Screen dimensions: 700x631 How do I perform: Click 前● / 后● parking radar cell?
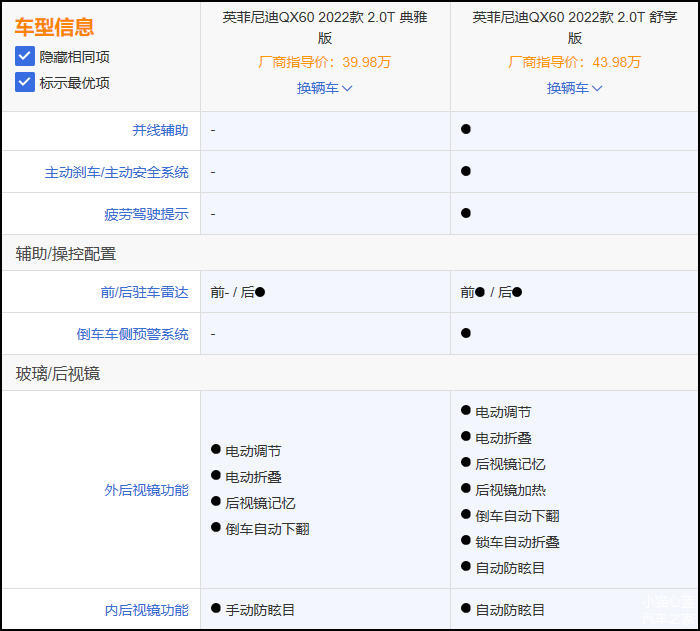click(x=491, y=292)
